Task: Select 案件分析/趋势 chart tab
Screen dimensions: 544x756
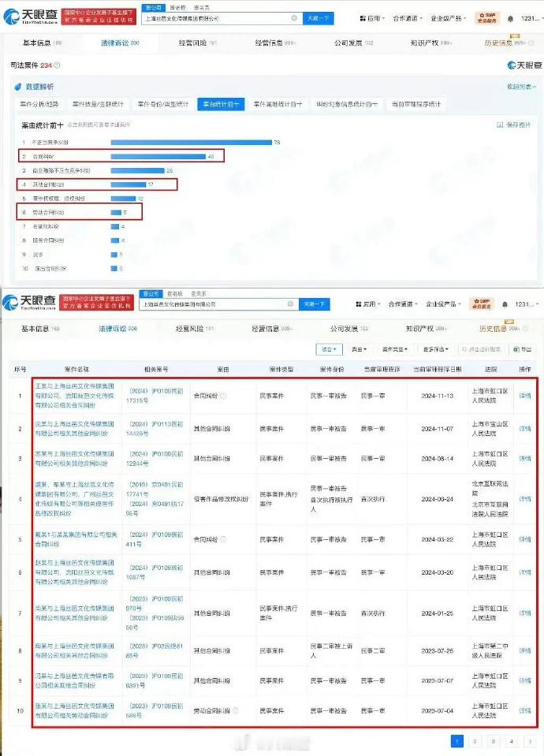Action: 39,104
